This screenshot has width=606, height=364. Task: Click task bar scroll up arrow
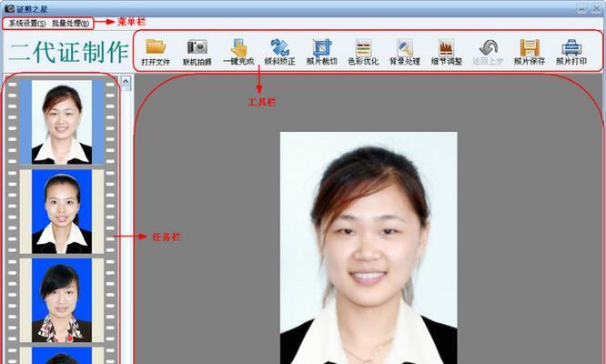click(126, 82)
